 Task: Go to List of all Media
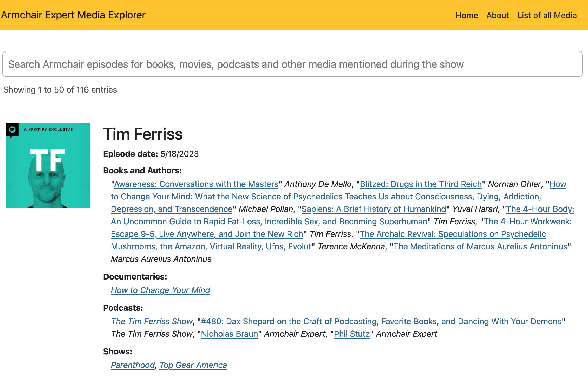pyautogui.click(x=547, y=15)
